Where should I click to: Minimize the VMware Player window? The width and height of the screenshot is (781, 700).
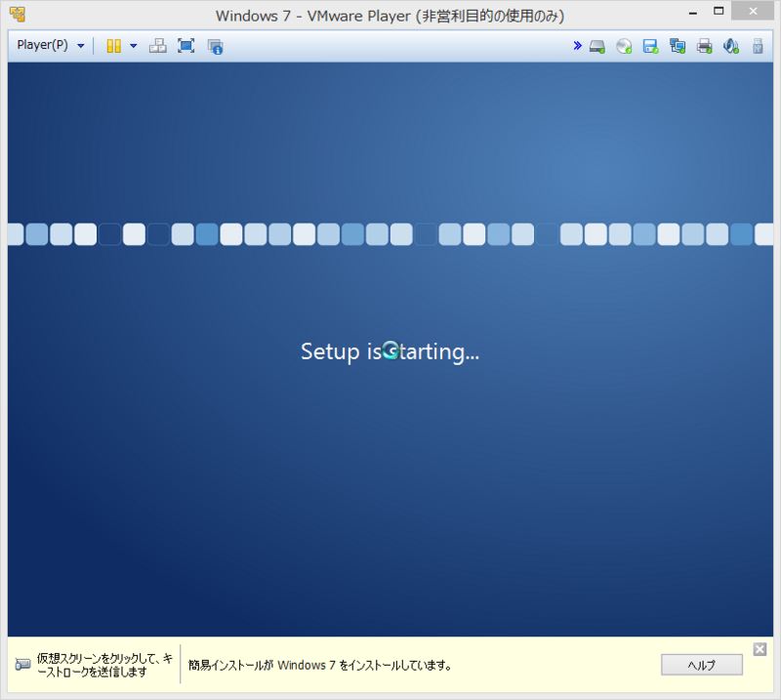692,12
